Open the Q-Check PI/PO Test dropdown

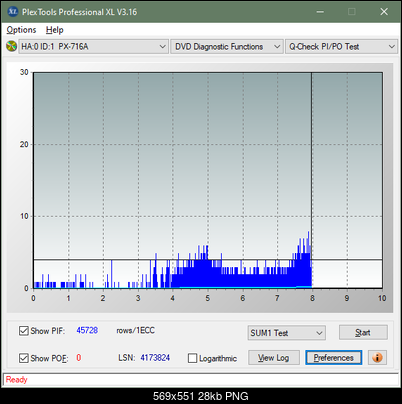(x=342, y=46)
